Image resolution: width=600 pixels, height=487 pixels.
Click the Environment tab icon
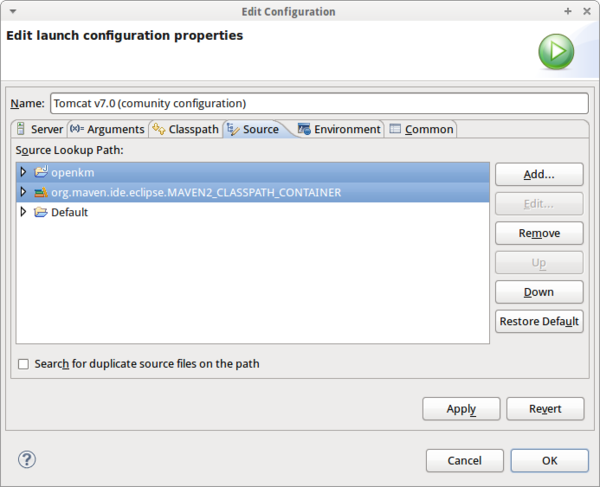[304, 129]
